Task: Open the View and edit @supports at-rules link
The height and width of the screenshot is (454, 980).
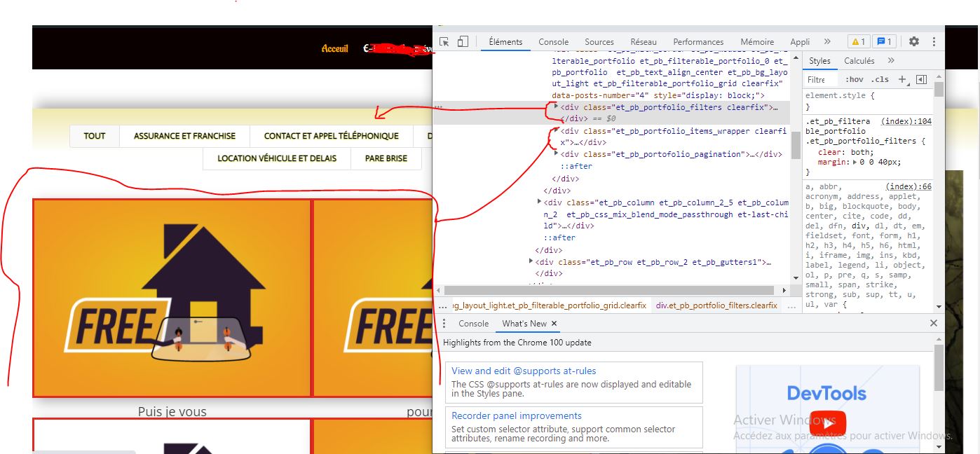Action: pos(524,371)
